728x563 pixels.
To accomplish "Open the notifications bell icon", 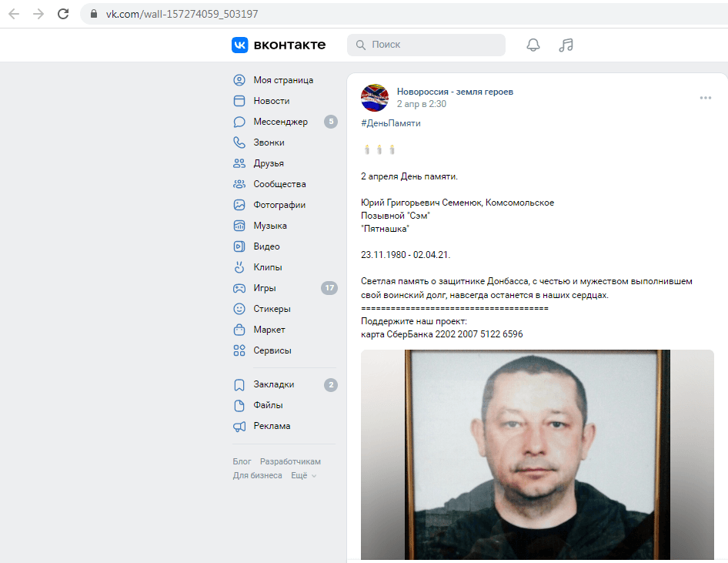I will 533,45.
